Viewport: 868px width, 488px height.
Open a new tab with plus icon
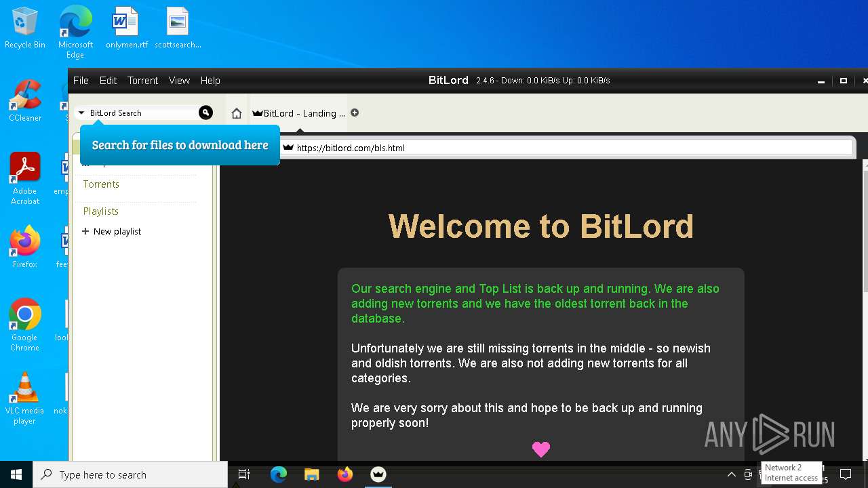355,113
